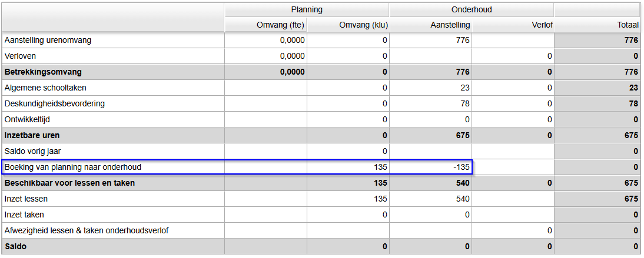Click the Betrekkingsomvang row label
644x258 pixels.
pos(43,72)
